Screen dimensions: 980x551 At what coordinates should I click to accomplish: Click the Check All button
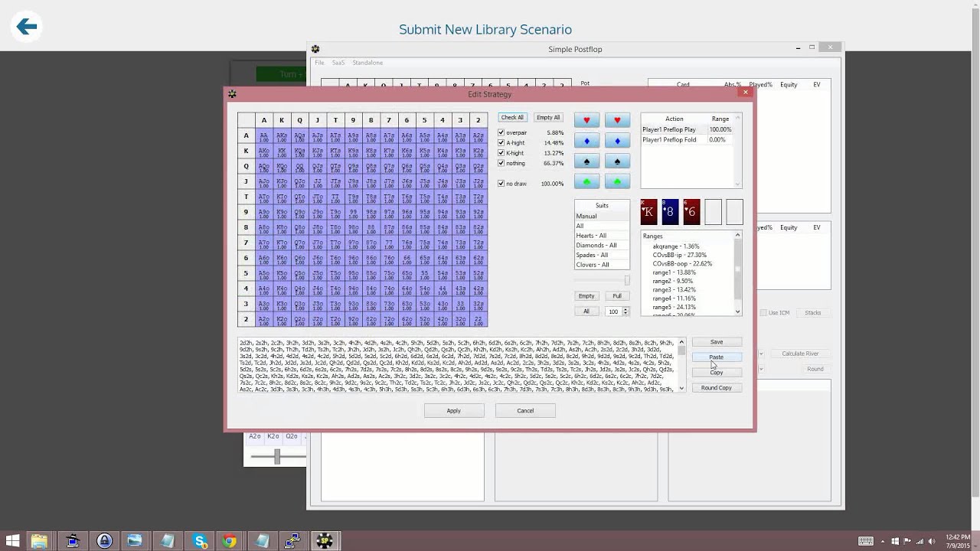click(512, 117)
